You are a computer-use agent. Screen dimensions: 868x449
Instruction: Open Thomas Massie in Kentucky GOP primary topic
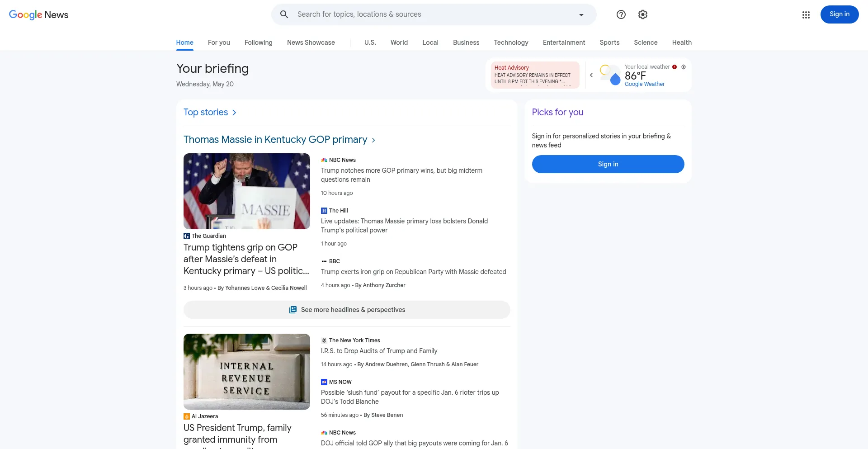click(x=275, y=140)
